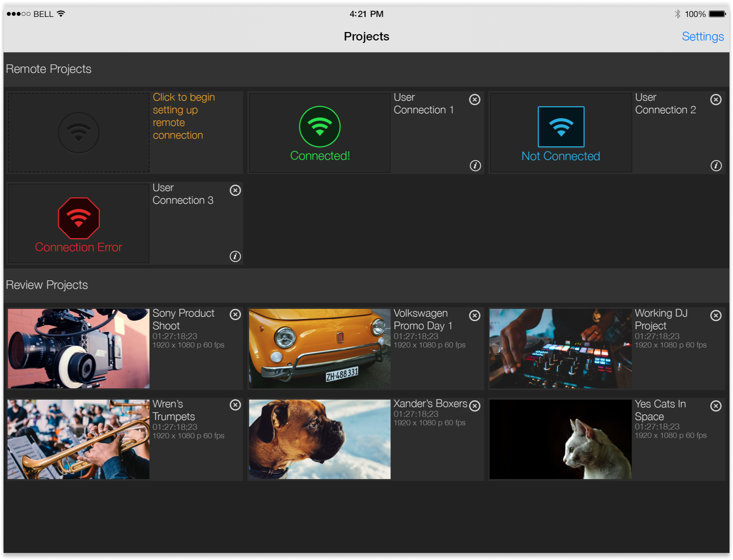733x560 pixels.
Task: Open info for User Connection 2
Action: tap(716, 166)
